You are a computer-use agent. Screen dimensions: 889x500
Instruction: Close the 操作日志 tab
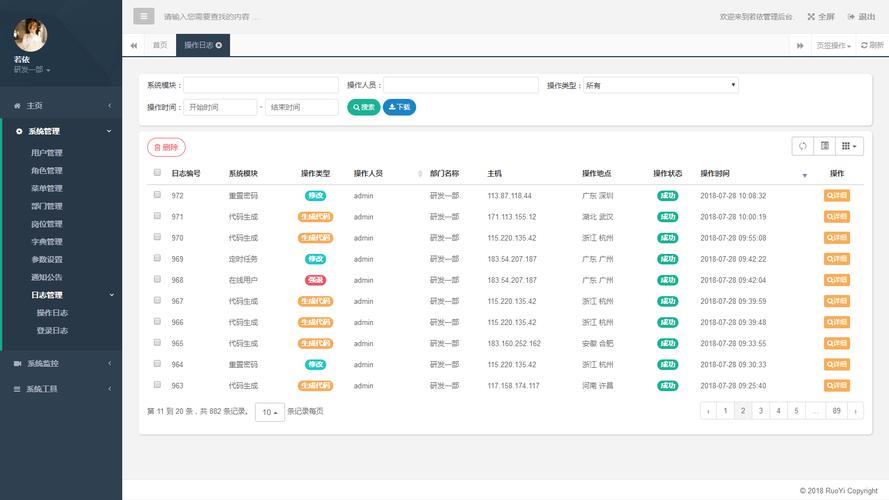[x=219, y=45]
